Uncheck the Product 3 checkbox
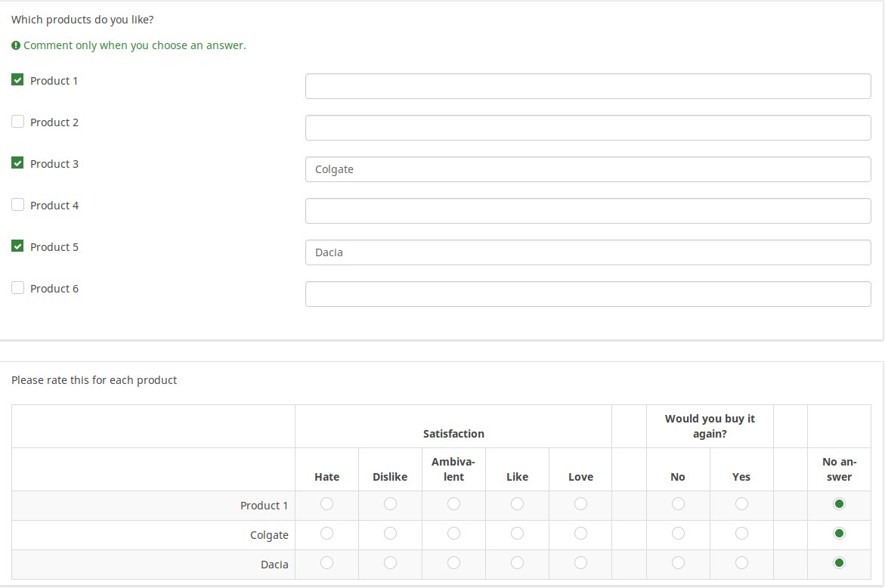 pyautogui.click(x=17, y=163)
